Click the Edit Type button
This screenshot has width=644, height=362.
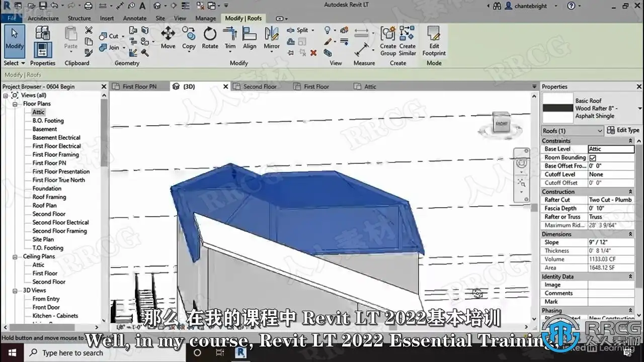(x=623, y=130)
